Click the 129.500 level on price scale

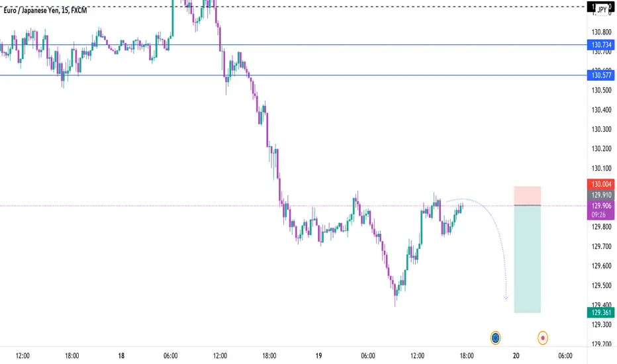602,285
